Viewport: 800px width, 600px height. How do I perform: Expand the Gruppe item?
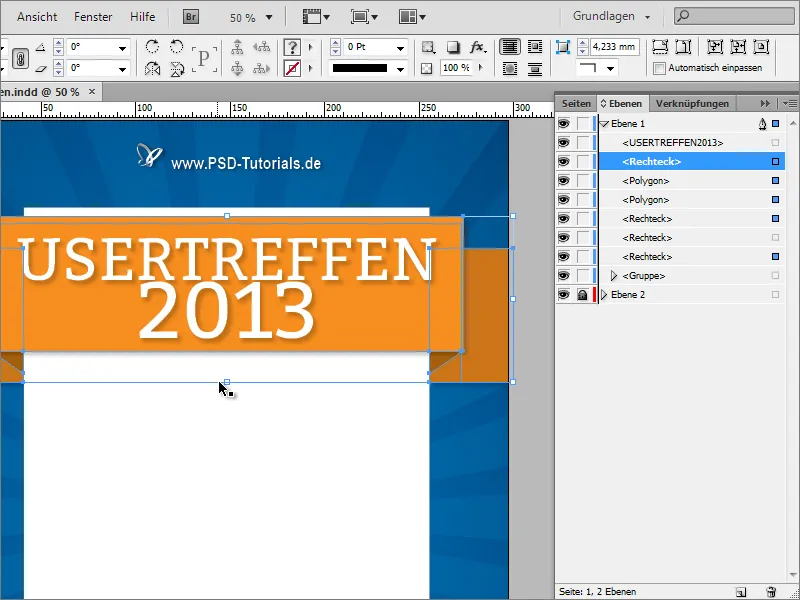[614, 276]
